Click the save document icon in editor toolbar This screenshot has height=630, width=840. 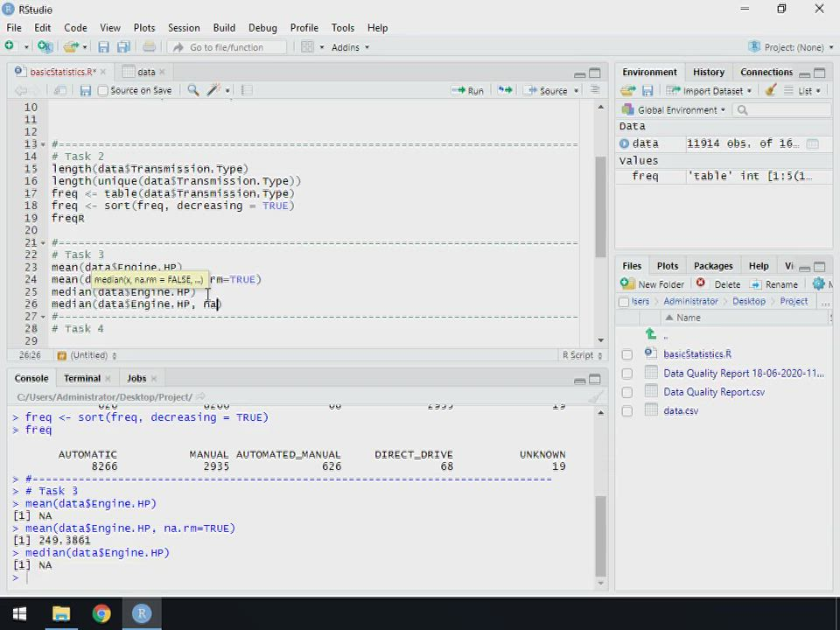click(85, 90)
